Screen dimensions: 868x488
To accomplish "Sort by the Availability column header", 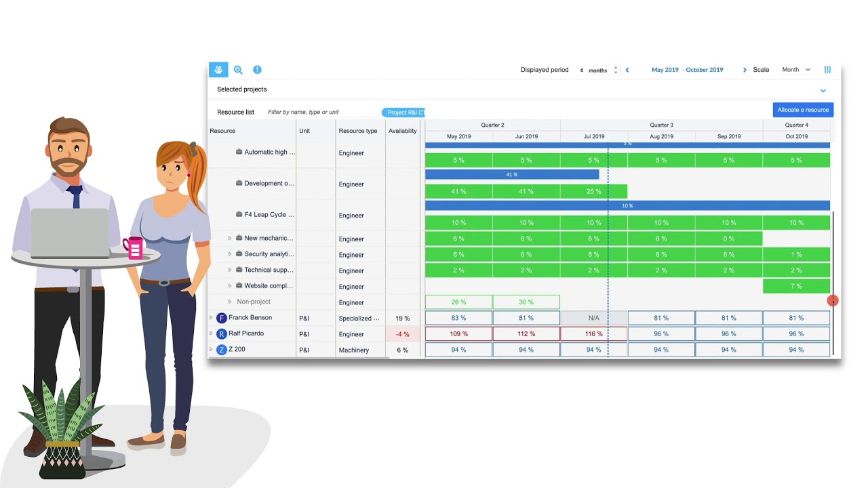I will click(x=402, y=131).
